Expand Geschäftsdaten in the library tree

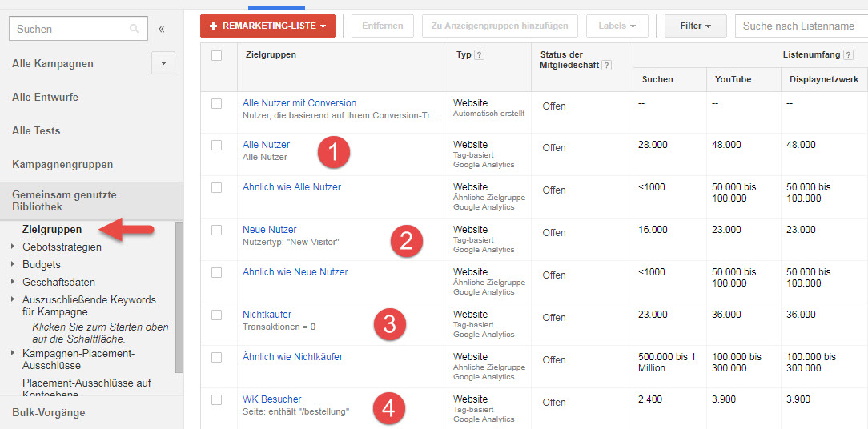(13, 282)
